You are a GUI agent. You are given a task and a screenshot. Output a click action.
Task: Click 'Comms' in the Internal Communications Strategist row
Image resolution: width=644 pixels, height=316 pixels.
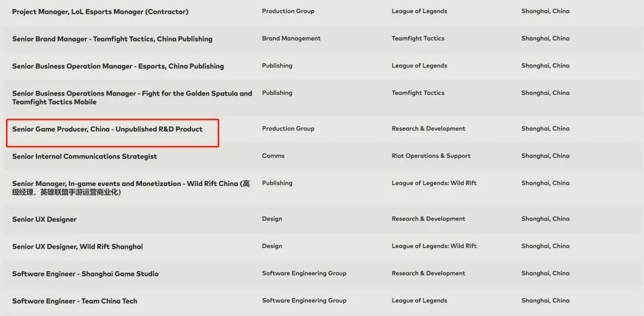click(x=273, y=156)
